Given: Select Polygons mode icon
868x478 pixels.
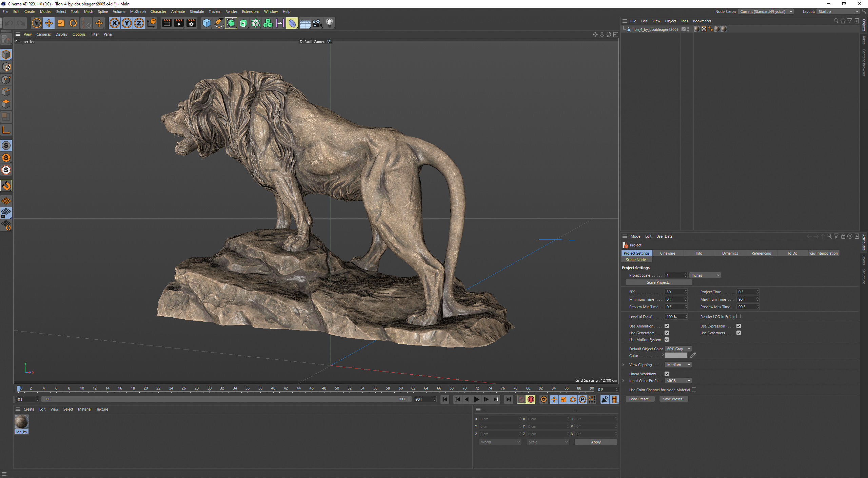Looking at the screenshot, I should 6,104.
